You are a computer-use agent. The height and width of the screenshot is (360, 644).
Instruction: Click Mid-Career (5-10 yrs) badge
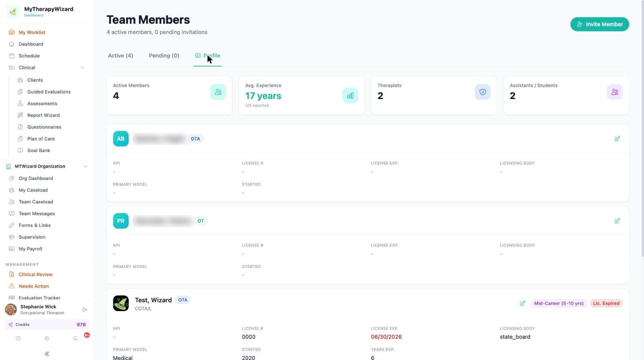[559, 303]
